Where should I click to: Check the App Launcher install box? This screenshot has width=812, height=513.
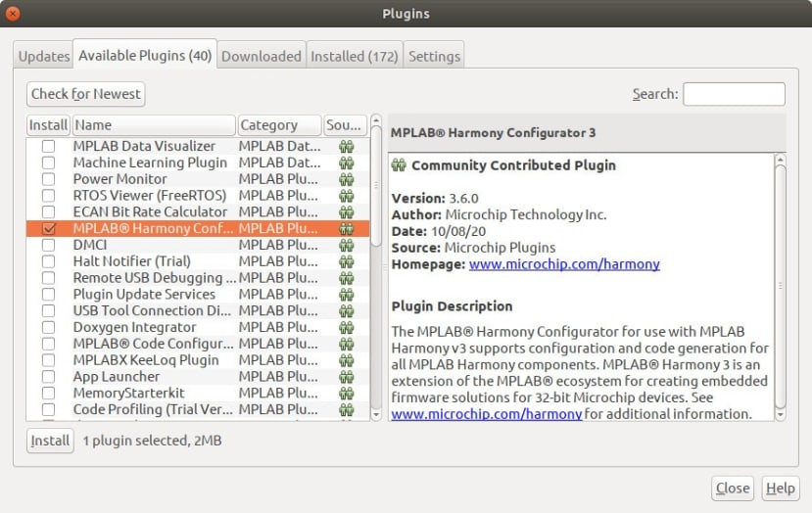[x=48, y=377]
